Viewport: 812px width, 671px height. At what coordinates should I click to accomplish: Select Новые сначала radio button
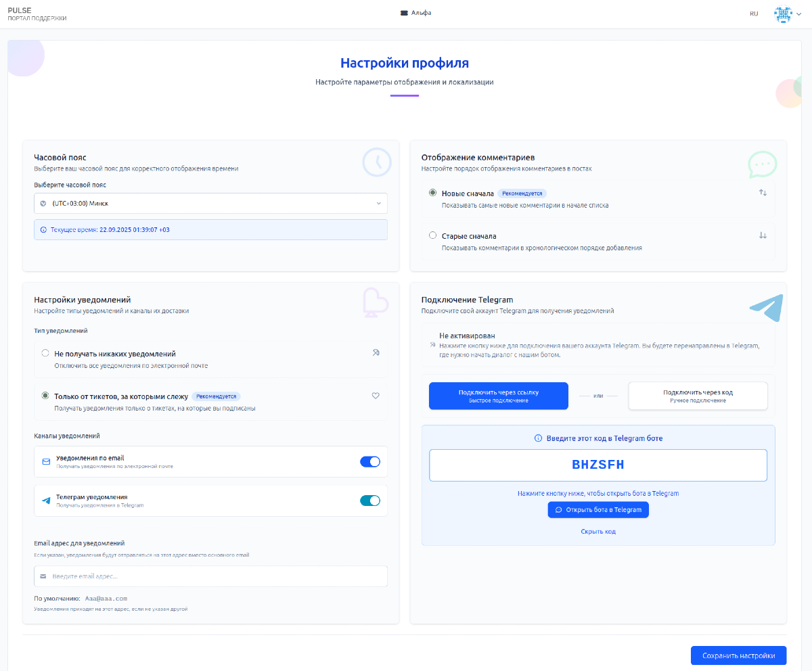click(432, 193)
